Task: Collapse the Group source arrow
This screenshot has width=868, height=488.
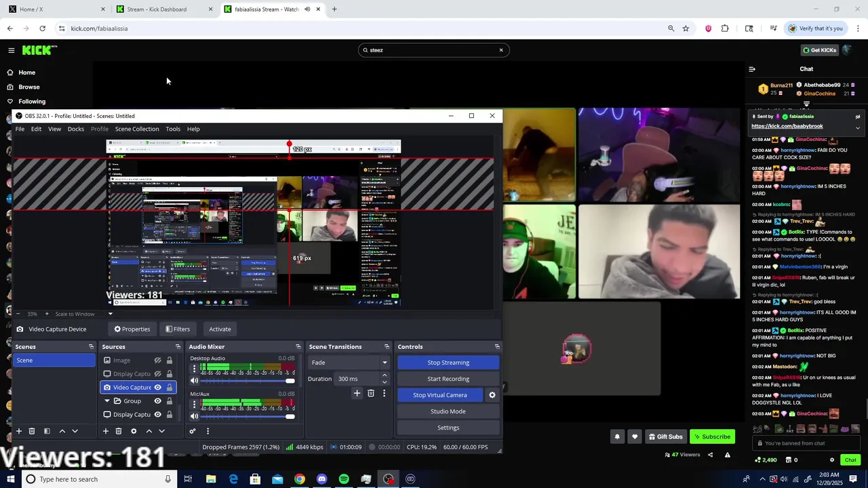Action: 106,401
